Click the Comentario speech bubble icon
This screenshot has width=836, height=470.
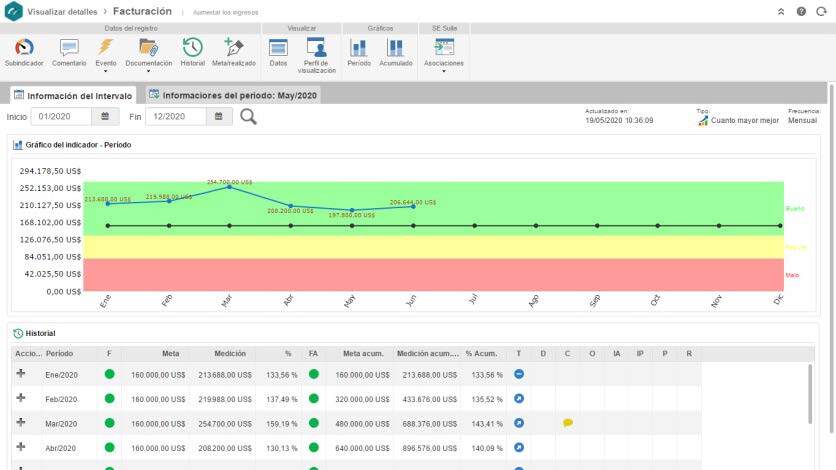69,50
